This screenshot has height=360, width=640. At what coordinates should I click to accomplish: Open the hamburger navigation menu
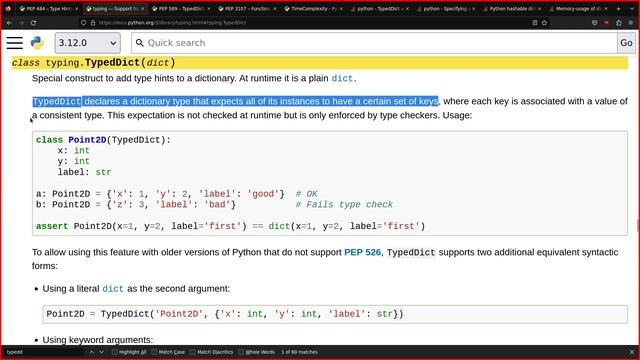[x=14, y=43]
